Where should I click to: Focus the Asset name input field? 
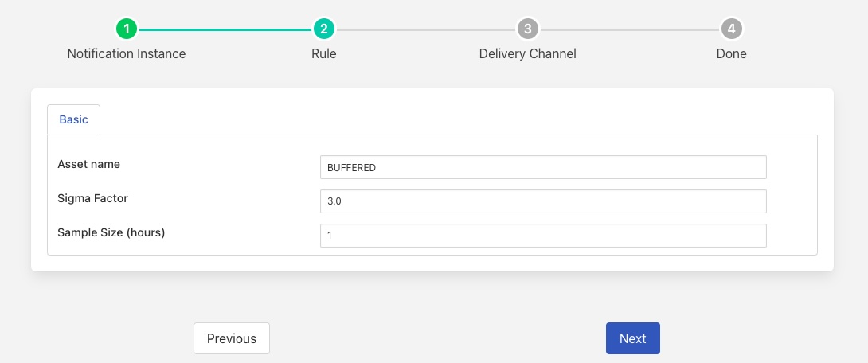pyautogui.click(x=542, y=168)
